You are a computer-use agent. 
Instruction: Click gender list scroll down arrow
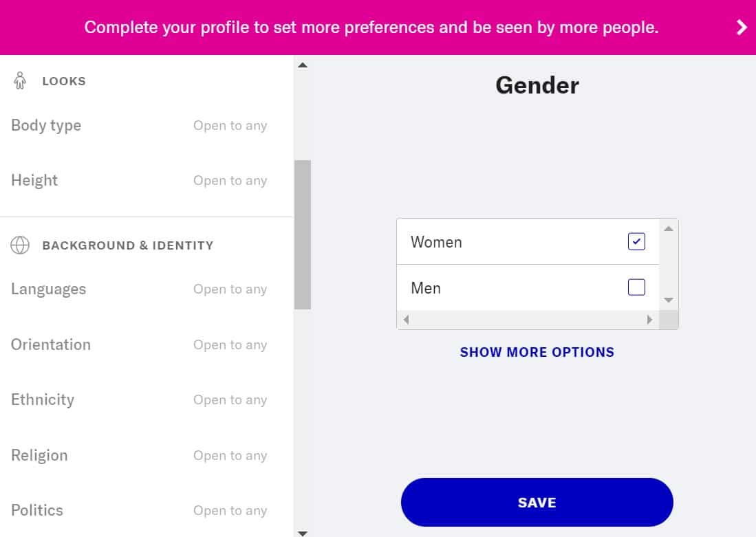click(668, 300)
